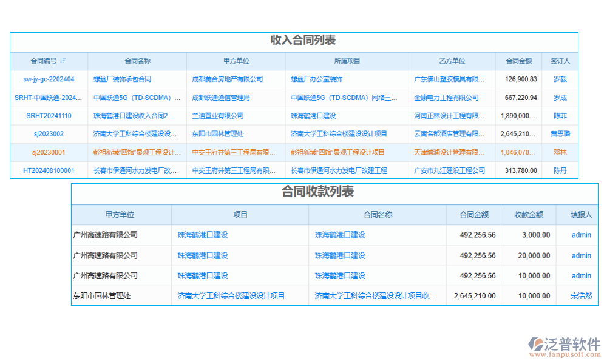Click signer 罗毅 in first row

(x=560, y=79)
